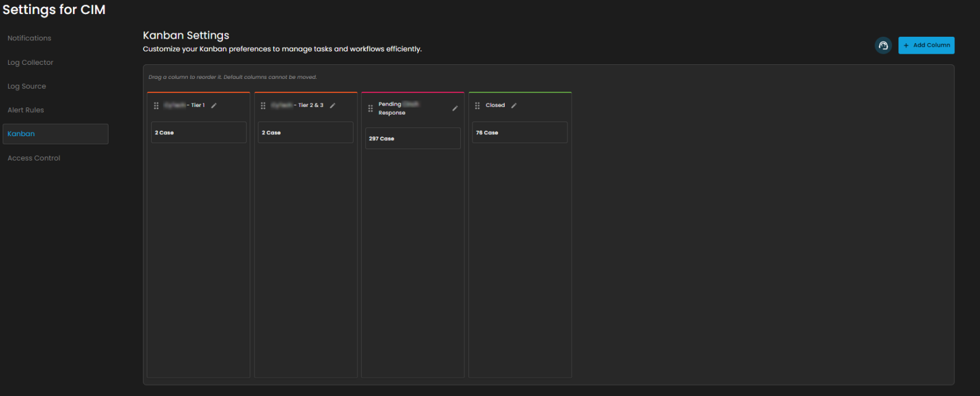The image size is (980, 396).
Task: Click the Tier 2 & 3 drag handle
Action: coord(263,106)
